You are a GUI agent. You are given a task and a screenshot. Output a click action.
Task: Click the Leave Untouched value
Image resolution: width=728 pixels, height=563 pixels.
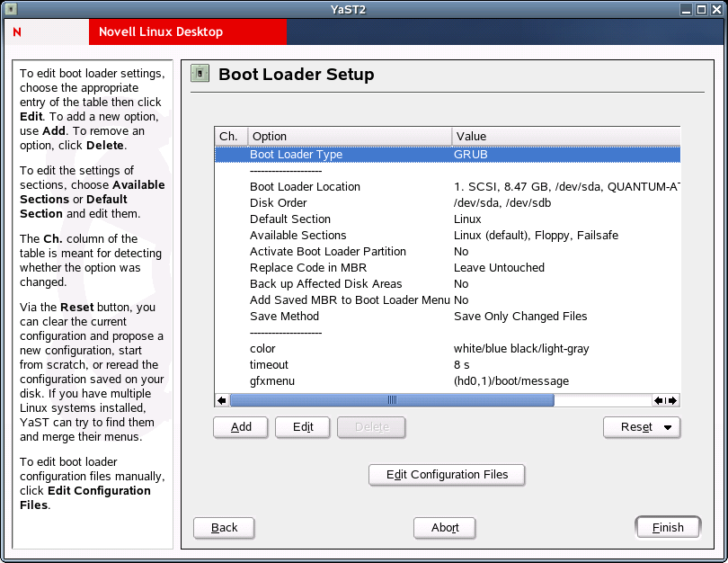(499, 268)
